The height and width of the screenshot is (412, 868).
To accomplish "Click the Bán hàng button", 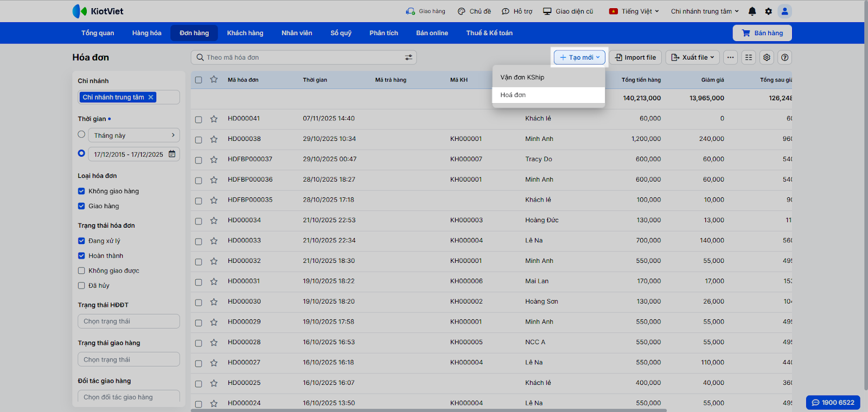I will coord(762,33).
